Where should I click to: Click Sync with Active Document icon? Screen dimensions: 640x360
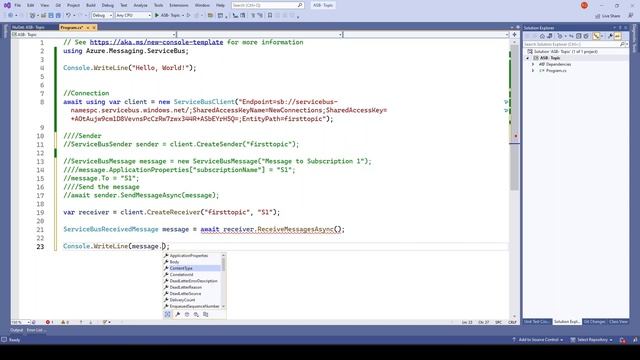tap(571, 36)
